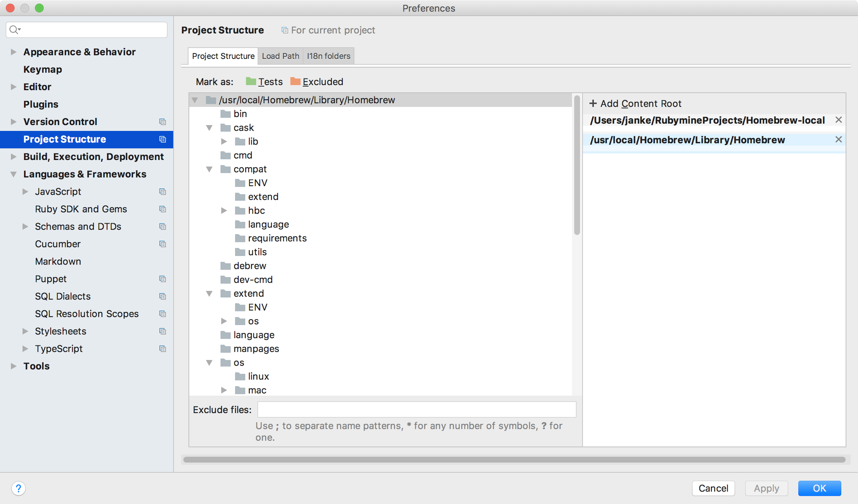Mark selected folder as Excluded
This screenshot has width=858, height=504.
(317, 81)
